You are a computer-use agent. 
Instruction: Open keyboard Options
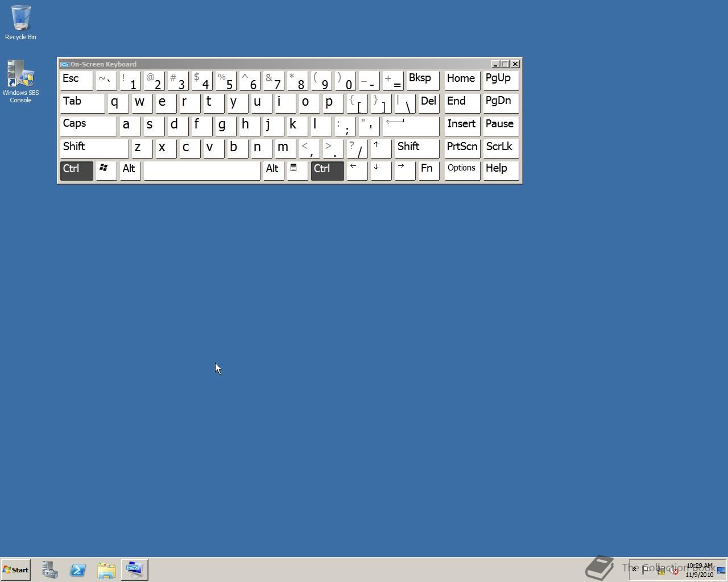pyautogui.click(x=462, y=170)
